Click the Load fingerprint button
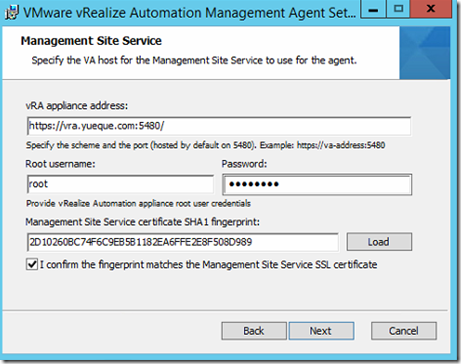 coord(379,242)
